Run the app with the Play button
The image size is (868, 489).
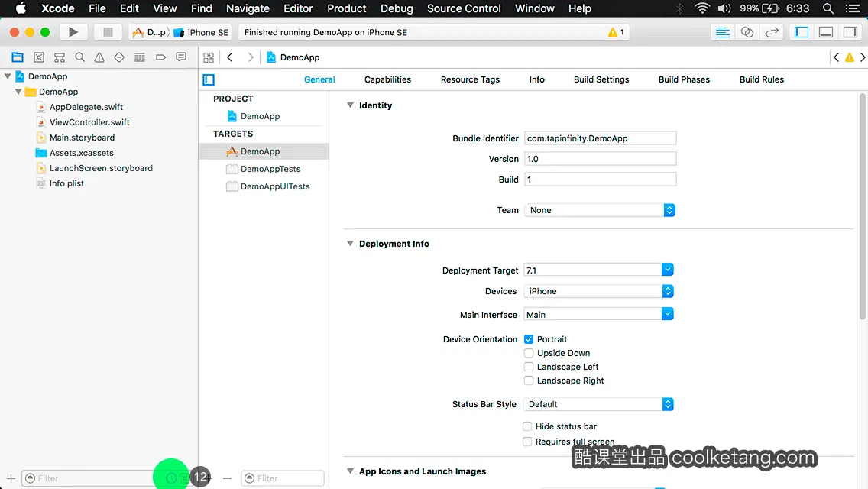(73, 32)
